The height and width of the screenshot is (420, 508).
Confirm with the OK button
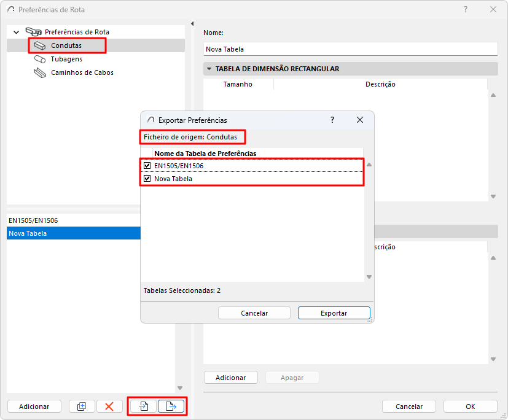coord(470,406)
